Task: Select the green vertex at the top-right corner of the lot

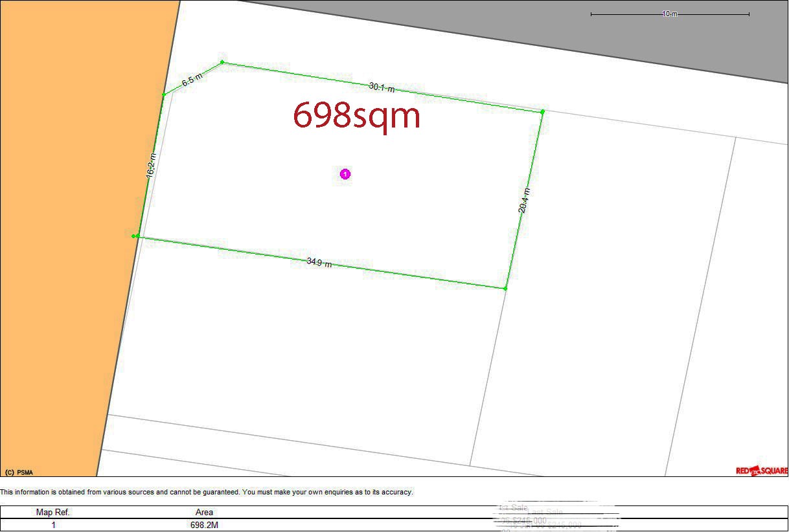Action: 542,112
